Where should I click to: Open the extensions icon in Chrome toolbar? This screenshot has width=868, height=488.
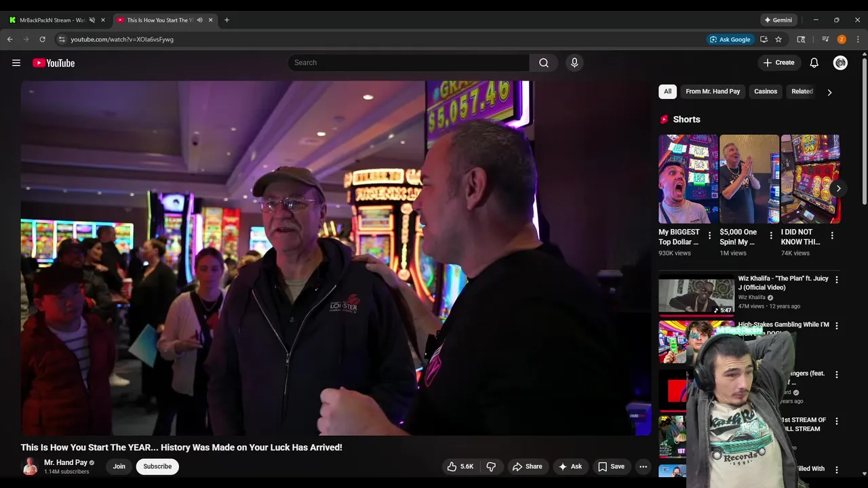point(801,39)
